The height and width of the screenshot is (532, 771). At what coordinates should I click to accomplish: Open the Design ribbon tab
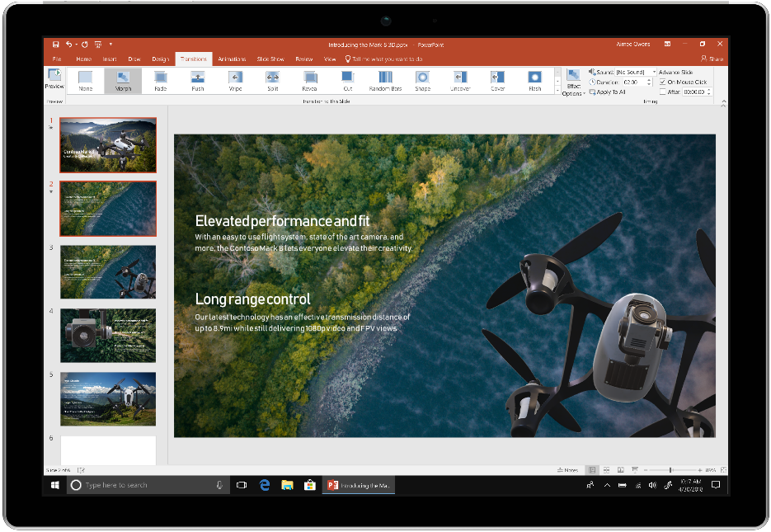(x=161, y=59)
